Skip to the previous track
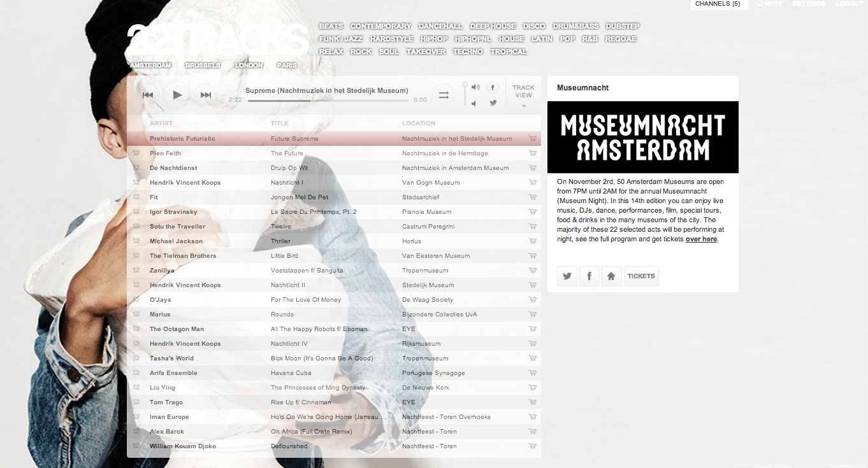 (x=148, y=95)
